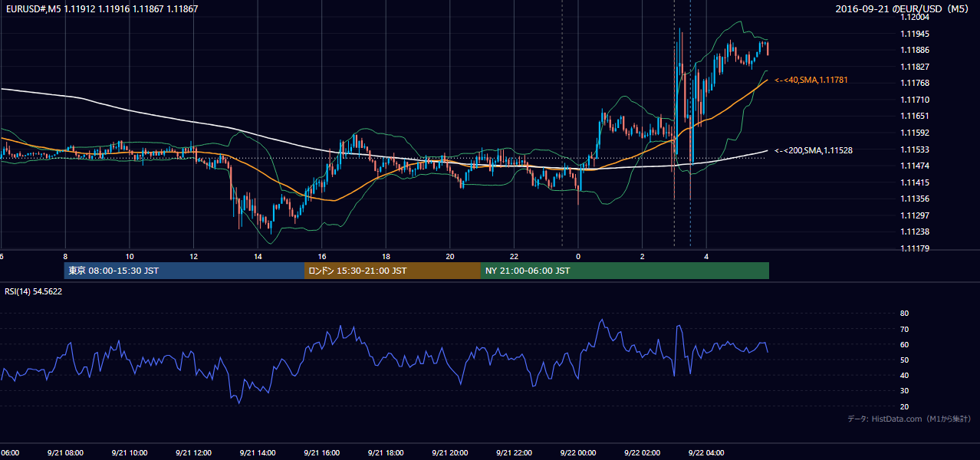The height and width of the screenshot is (460, 980).
Task: Click RSI scale label 50
Action: point(904,360)
